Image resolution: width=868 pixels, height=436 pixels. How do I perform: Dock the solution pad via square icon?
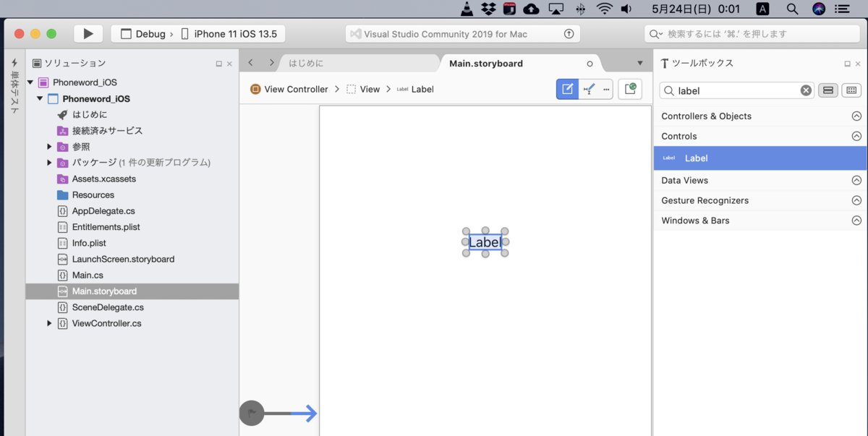(x=218, y=64)
